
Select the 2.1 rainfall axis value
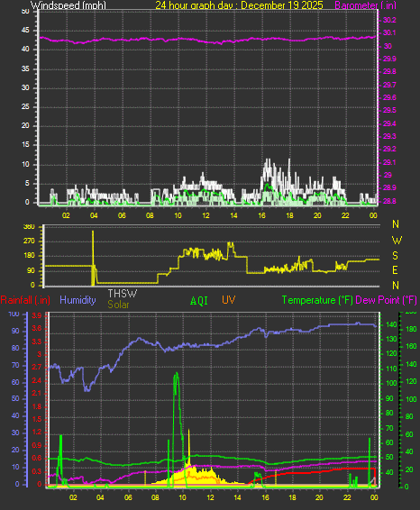pos(37,393)
